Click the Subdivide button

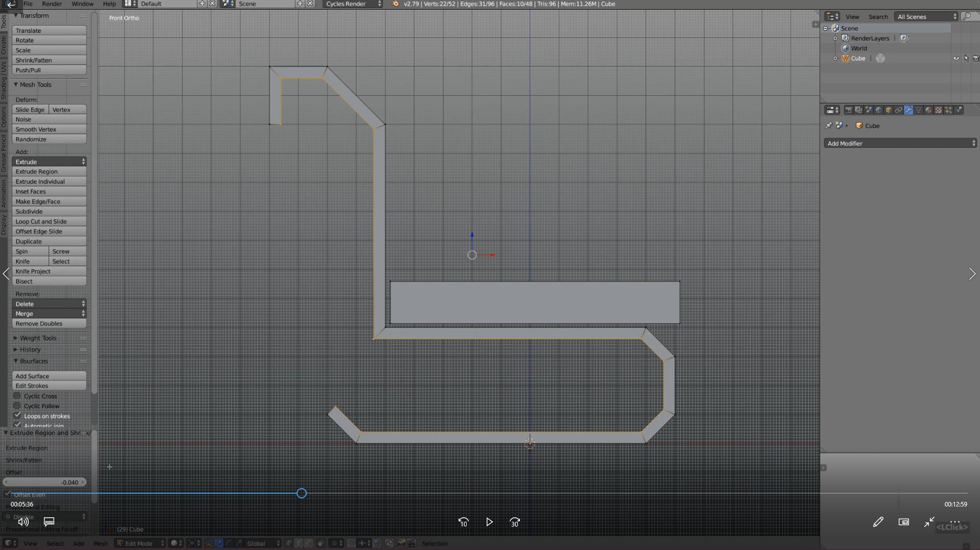(49, 211)
